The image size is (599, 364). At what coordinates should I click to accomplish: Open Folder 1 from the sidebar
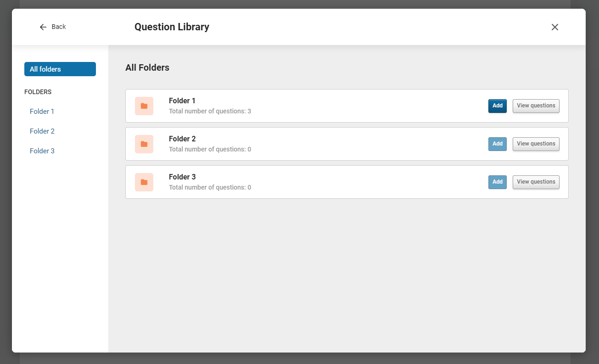coord(42,111)
